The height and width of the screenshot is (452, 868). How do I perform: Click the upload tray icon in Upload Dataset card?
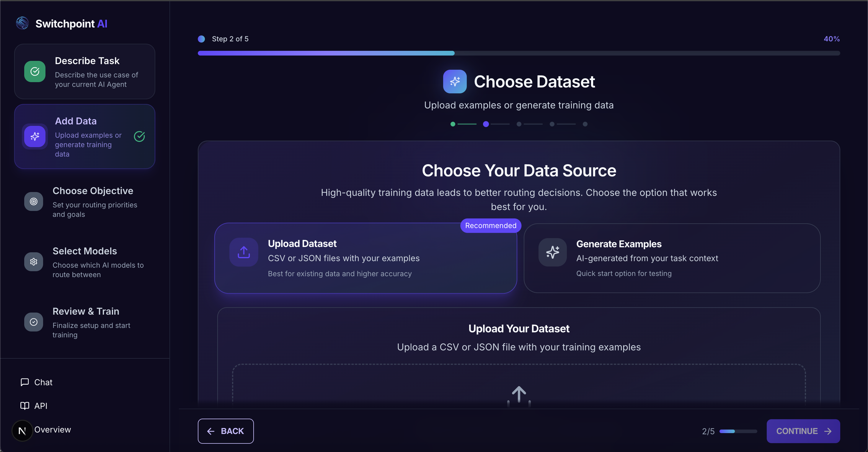(244, 252)
